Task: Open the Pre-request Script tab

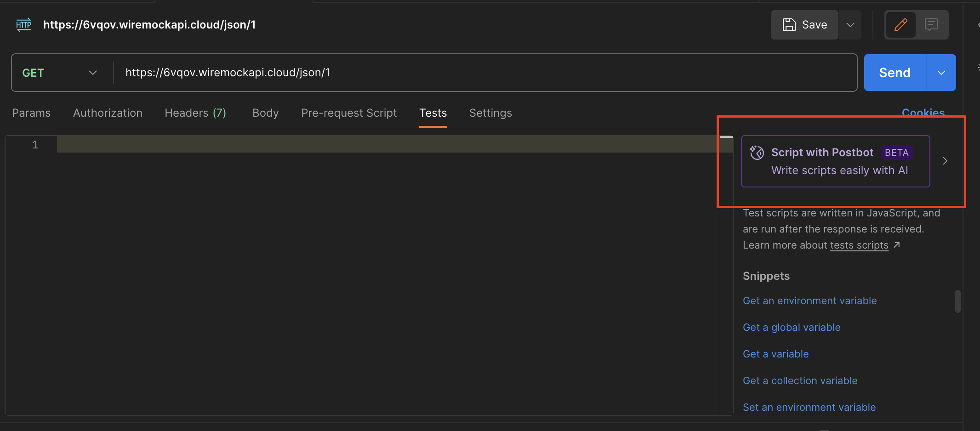Action: pyautogui.click(x=349, y=113)
